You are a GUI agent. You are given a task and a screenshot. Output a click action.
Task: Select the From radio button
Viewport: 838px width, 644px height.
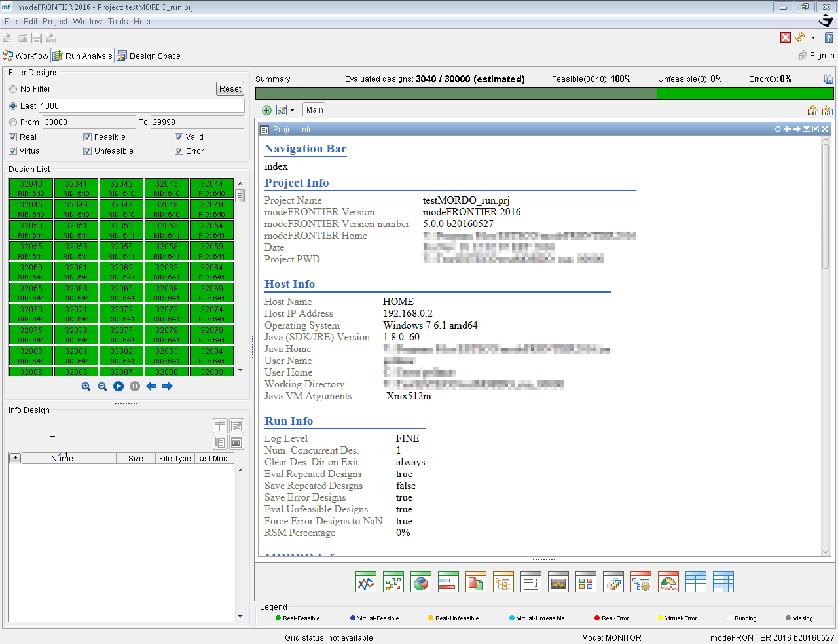click(x=13, y=122)
